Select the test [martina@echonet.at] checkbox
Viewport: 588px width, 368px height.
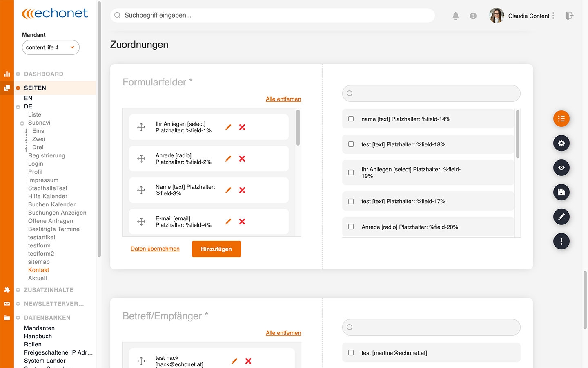tap(351, 352)
